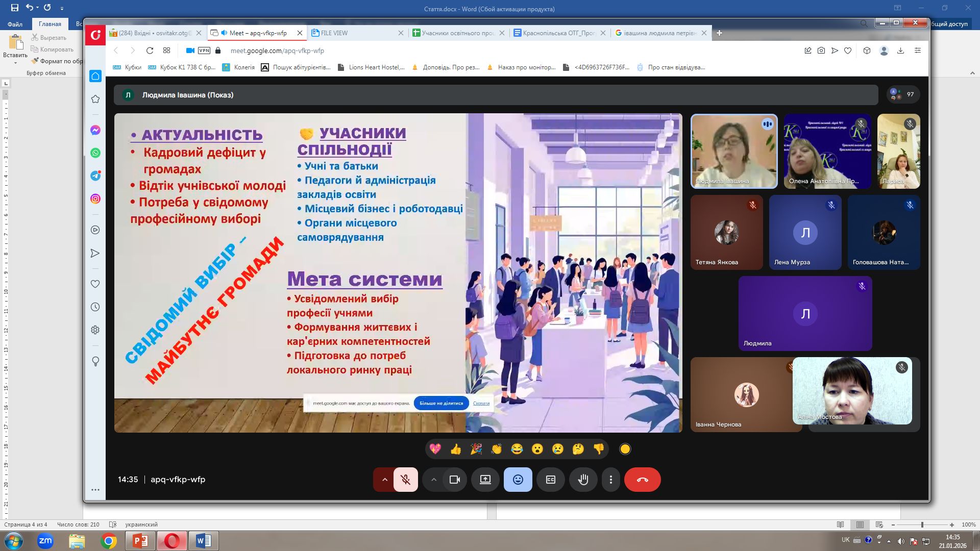Open the Файл menu in Word
The width and height of the screenshot is (980, 551).
click(x=15, y=24)
